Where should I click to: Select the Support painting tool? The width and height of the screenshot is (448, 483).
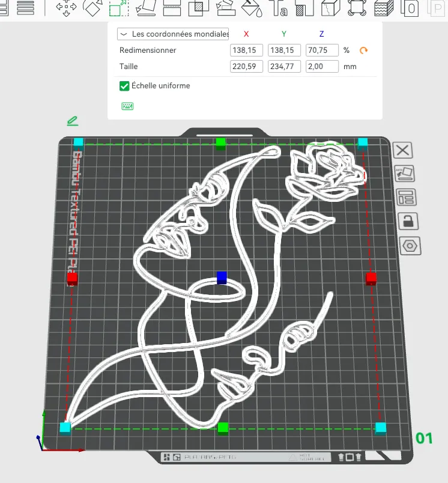point(226,7)
